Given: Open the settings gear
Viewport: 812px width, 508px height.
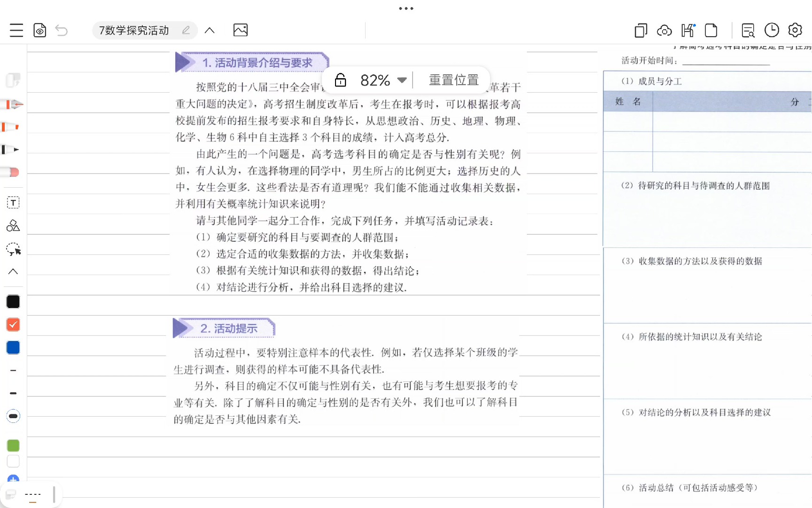Looking at the screenshot, I should 795,30.
